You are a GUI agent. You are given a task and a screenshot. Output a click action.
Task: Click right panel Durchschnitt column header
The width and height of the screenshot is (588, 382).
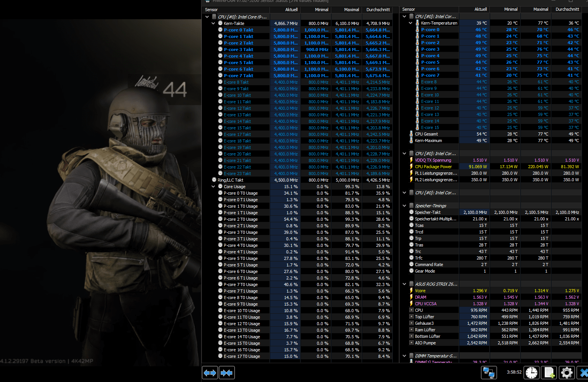click(x=566, y=9)
